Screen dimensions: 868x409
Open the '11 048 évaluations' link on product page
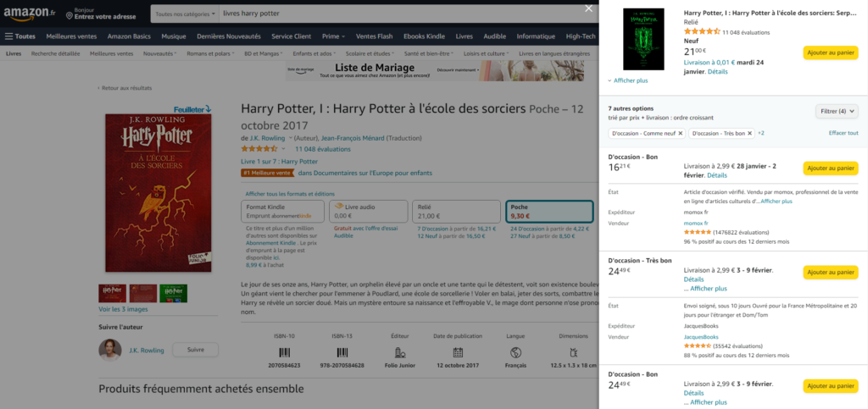323,149
